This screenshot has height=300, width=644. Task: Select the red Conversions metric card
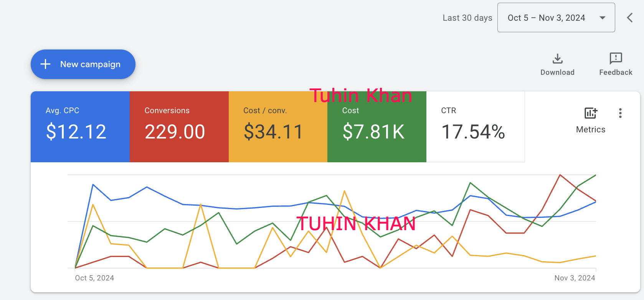(179, 127)
